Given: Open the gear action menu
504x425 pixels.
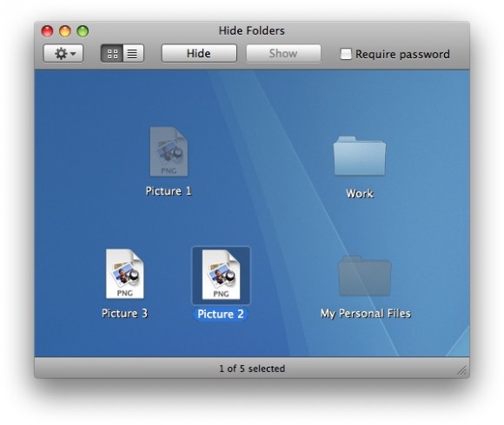Looking at the screenshot, I should 63,53.
